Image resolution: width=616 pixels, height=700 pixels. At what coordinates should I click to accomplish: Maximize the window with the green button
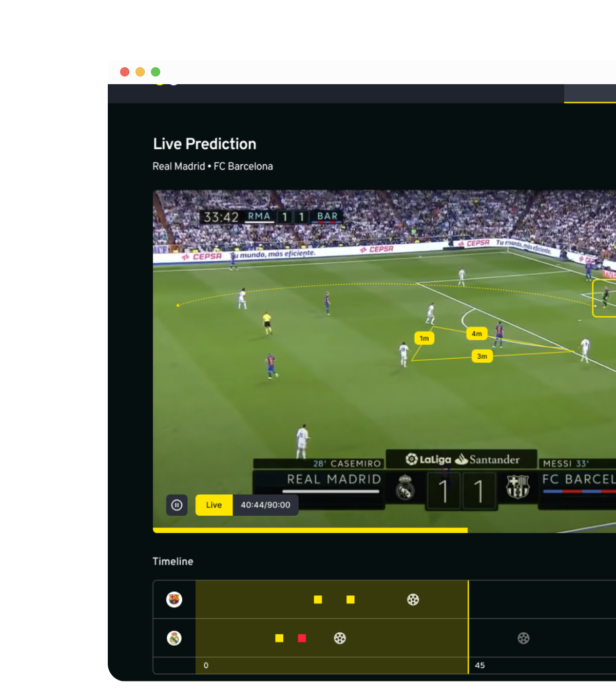click(x=156, y=72)
